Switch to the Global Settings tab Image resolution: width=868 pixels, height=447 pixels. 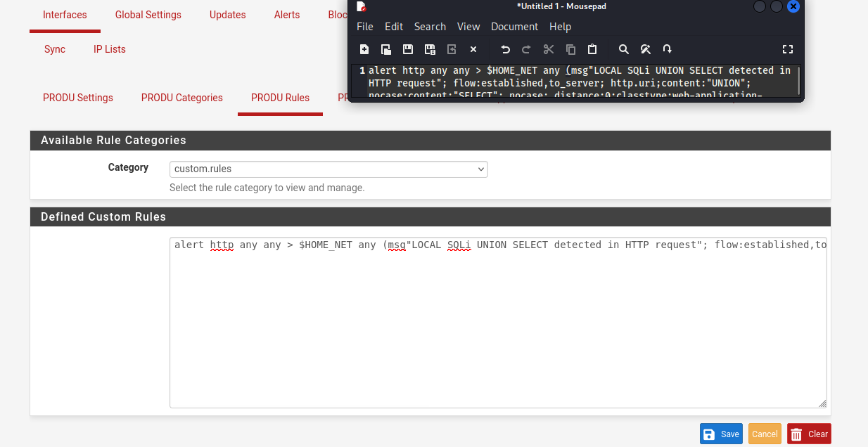(x=148, y=15)
